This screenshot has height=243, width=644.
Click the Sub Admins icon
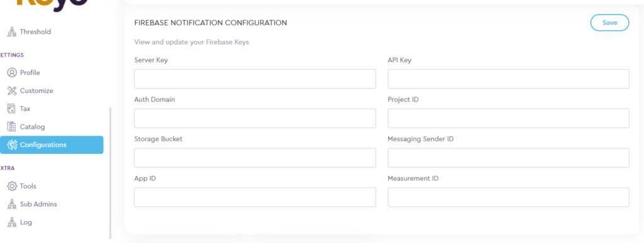12,204
